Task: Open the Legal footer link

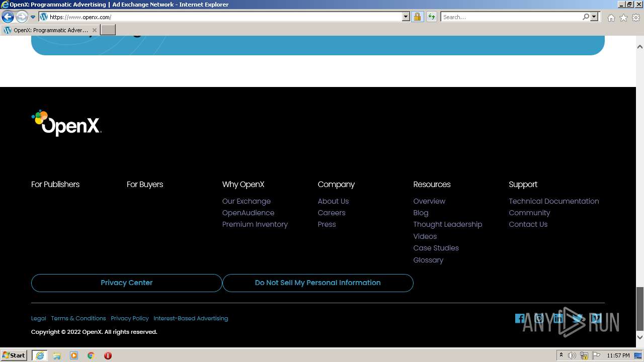Action: [38, 318]
